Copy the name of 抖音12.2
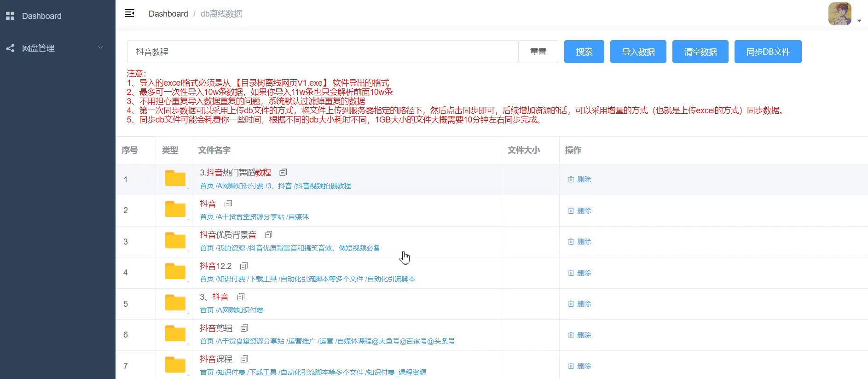868x379 pixels. coord(244,266)
